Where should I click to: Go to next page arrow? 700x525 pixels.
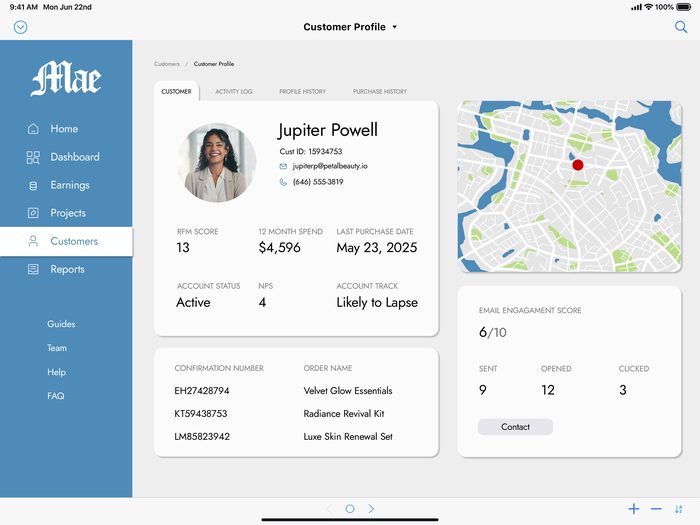tap(371, 508)
